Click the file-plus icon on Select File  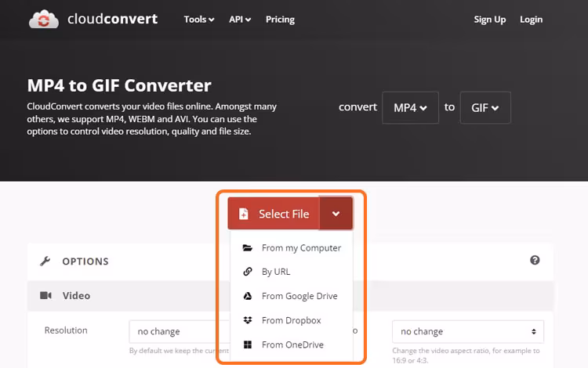[x=244, y=214]
